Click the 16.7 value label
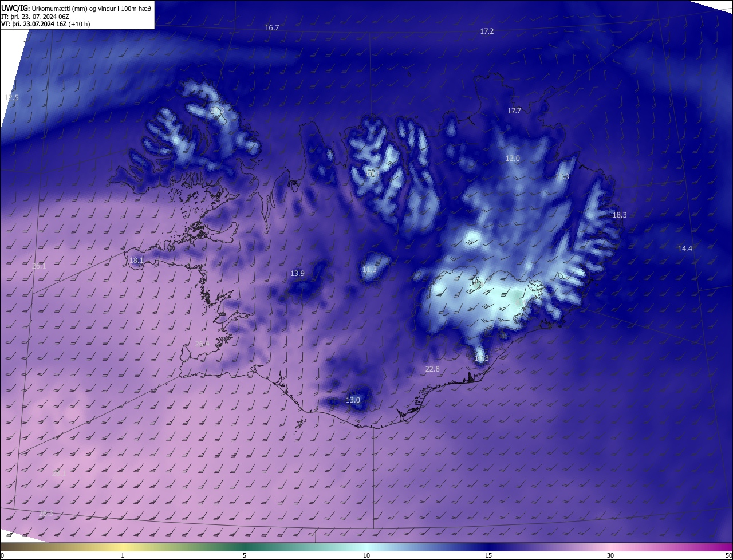 click(x=272, y=28)
